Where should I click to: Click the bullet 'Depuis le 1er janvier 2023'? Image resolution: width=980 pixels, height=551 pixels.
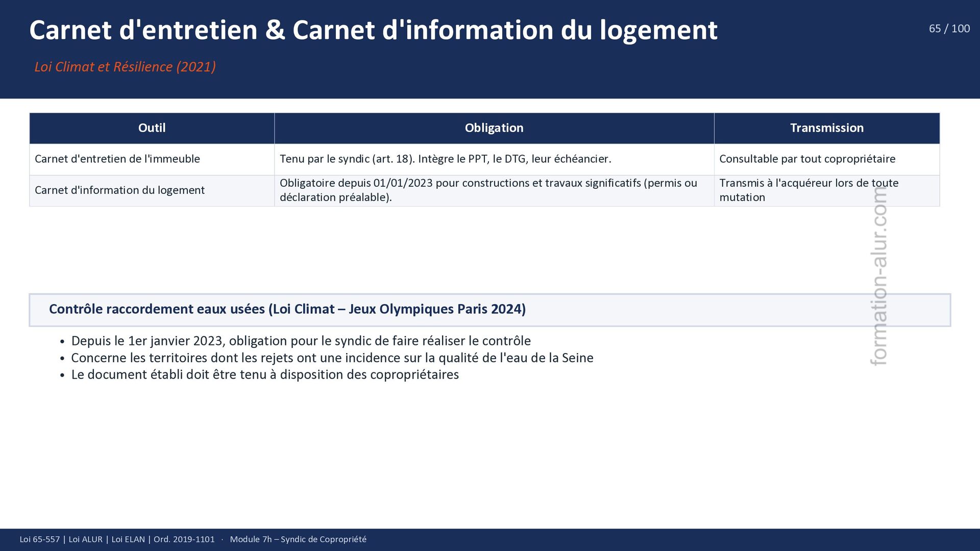(x=301, y=341)
